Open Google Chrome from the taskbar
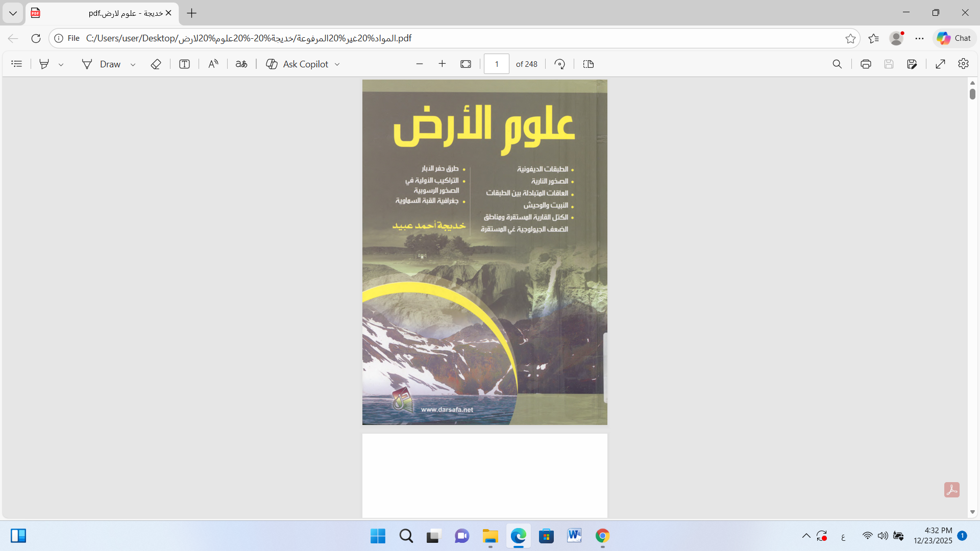The image size is (980, 551). 602,536
